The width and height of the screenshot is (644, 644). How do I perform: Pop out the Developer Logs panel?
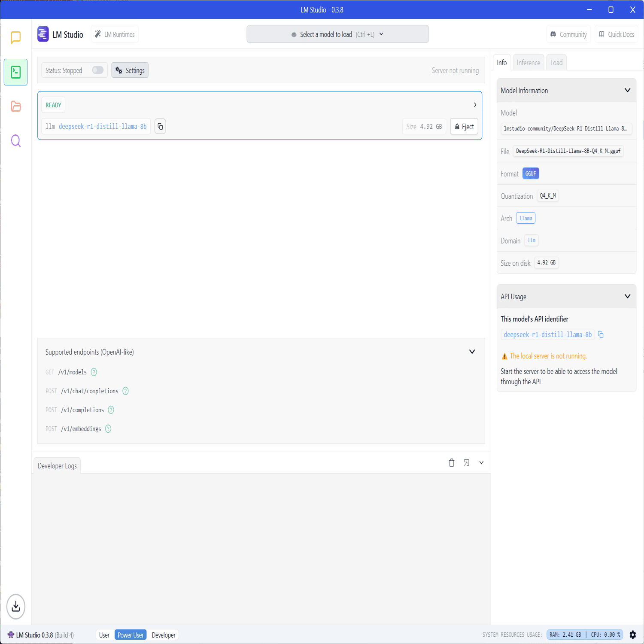tap(466, 462)
